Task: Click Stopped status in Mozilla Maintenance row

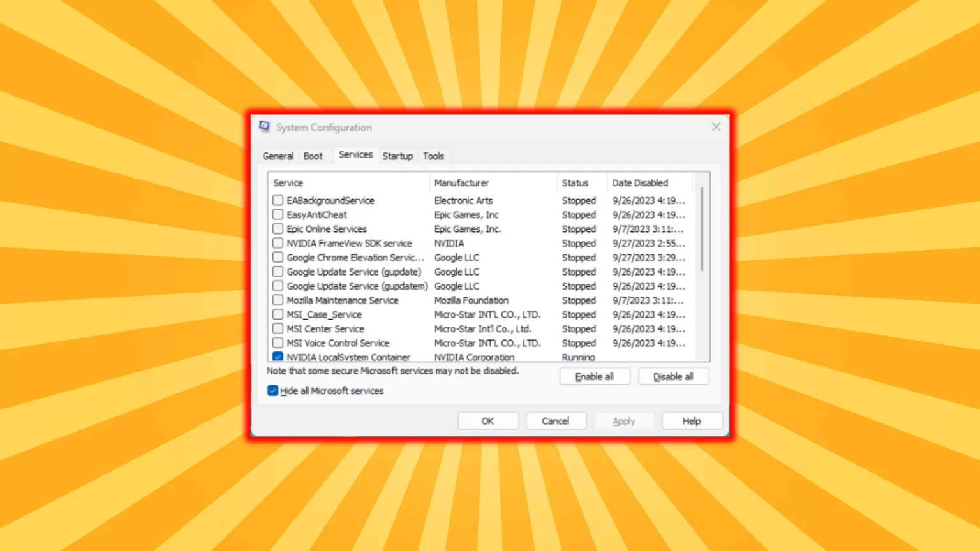Action: pyautogui.click(x=579, y=300)
